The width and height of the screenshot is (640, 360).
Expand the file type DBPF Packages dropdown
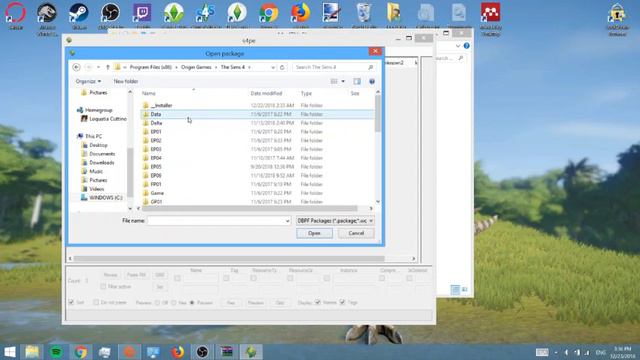coord(371,220)
